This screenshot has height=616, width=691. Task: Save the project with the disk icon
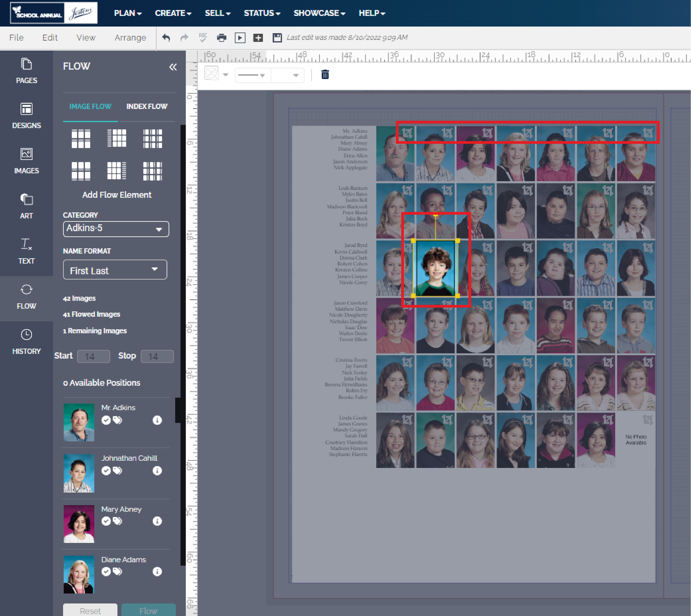click(x=277, y=38)
